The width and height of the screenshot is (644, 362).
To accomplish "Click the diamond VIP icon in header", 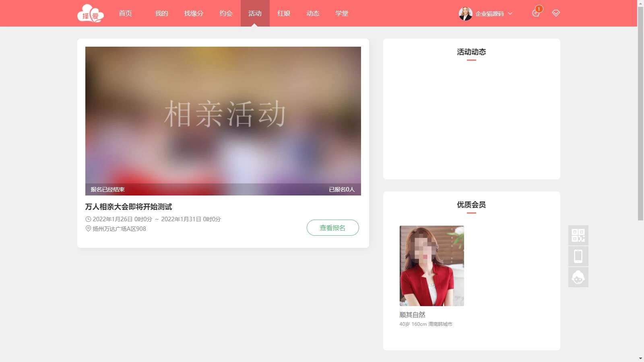I will pyautogui.click(x=556, y=13).
